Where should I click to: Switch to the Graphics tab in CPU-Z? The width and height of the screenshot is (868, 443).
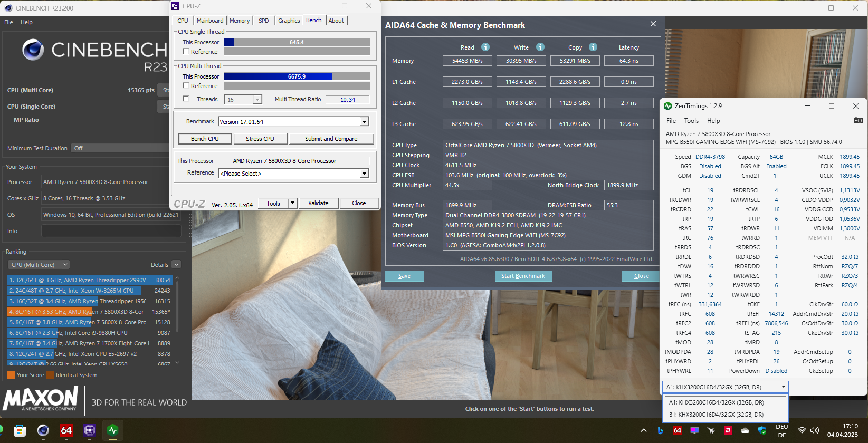[x=289, y=21]
